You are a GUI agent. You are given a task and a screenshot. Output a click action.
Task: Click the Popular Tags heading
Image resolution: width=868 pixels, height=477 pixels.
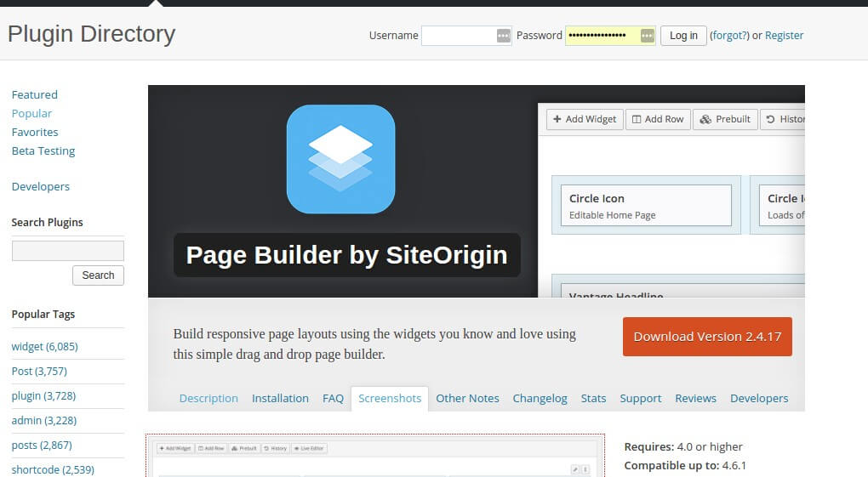pos(43,315)
